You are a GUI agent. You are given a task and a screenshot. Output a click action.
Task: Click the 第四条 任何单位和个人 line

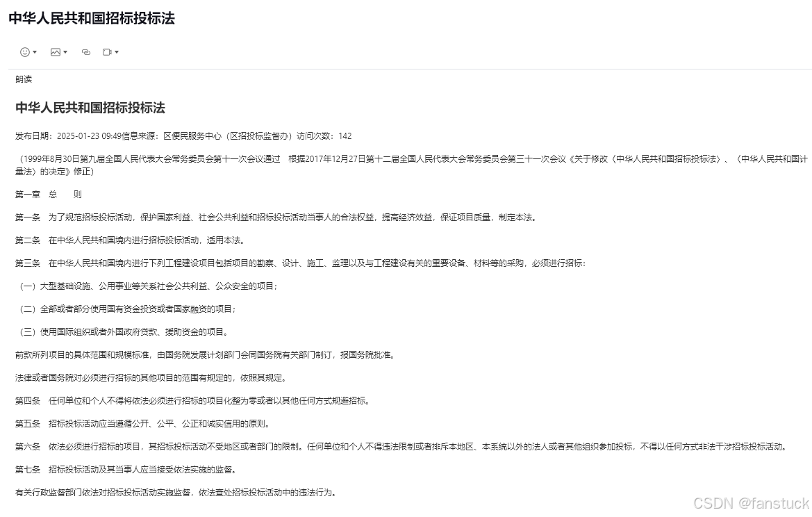(194, 401)
